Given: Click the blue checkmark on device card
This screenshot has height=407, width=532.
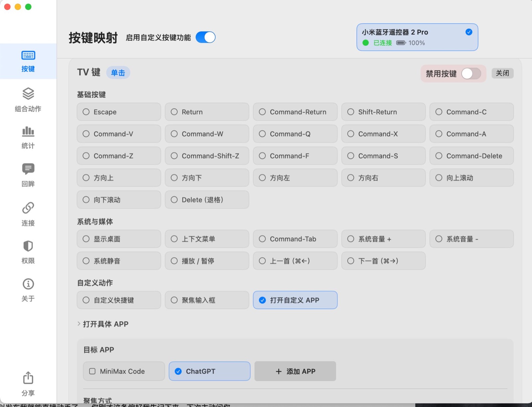Looking at the screenshot, I should tap(469, 32).
